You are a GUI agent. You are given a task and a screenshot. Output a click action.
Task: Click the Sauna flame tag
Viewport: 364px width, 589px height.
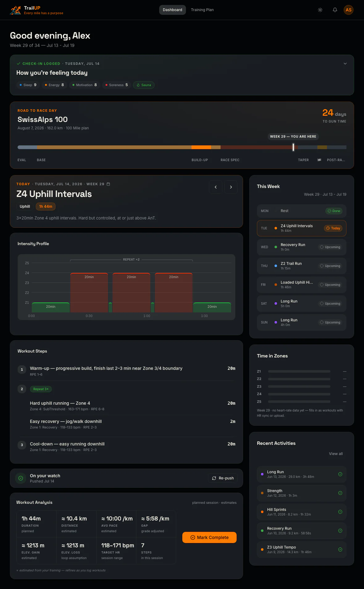tap(144, 85)
